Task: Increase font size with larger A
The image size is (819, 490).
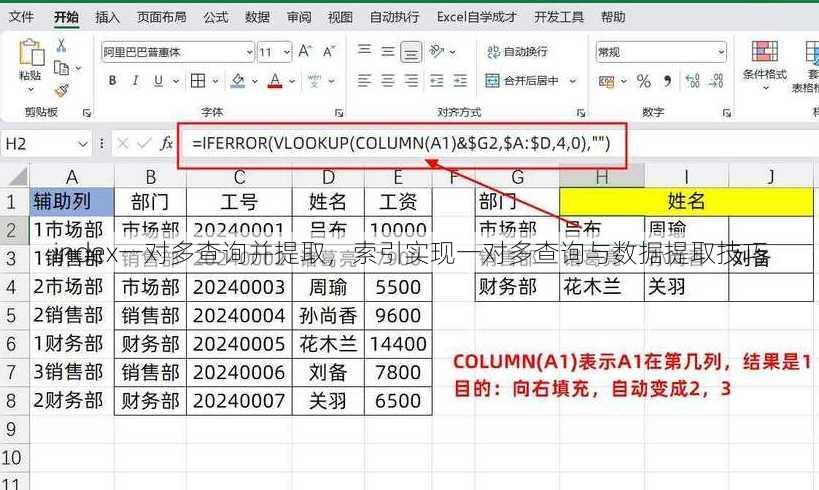Action: pyautogui.click(x=305, y=51)
